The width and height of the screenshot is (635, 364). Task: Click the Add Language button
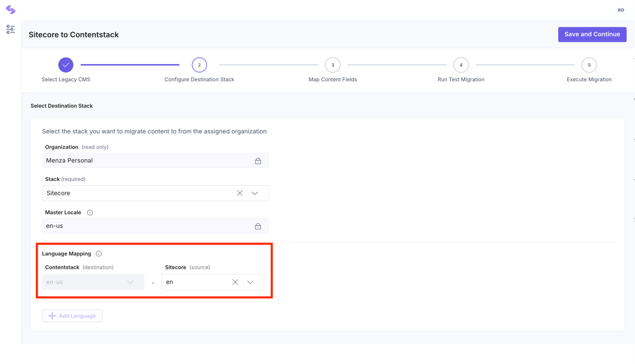click(x=72, y=316)
